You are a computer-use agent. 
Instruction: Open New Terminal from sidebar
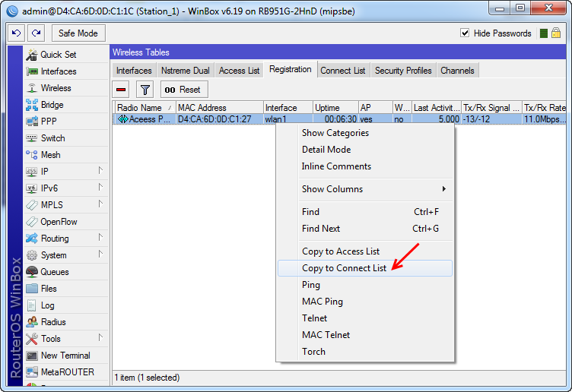coord(65,356)
